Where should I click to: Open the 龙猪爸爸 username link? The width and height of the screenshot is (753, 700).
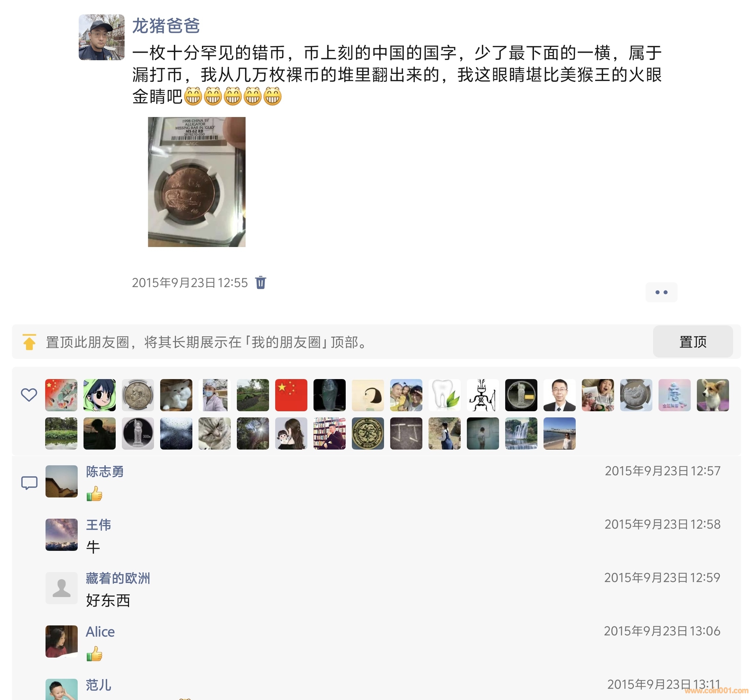(x=166, y=26)
